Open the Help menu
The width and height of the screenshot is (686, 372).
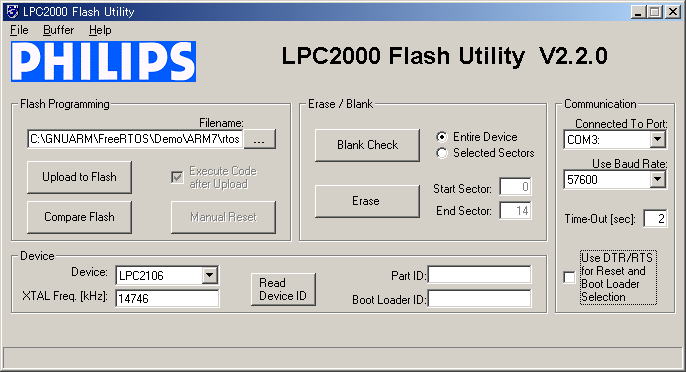[100, 30]
